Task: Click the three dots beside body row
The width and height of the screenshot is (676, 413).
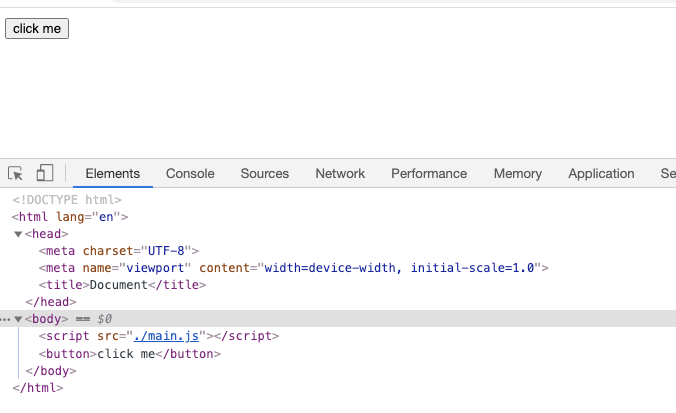Action: (x=5, y=319)
